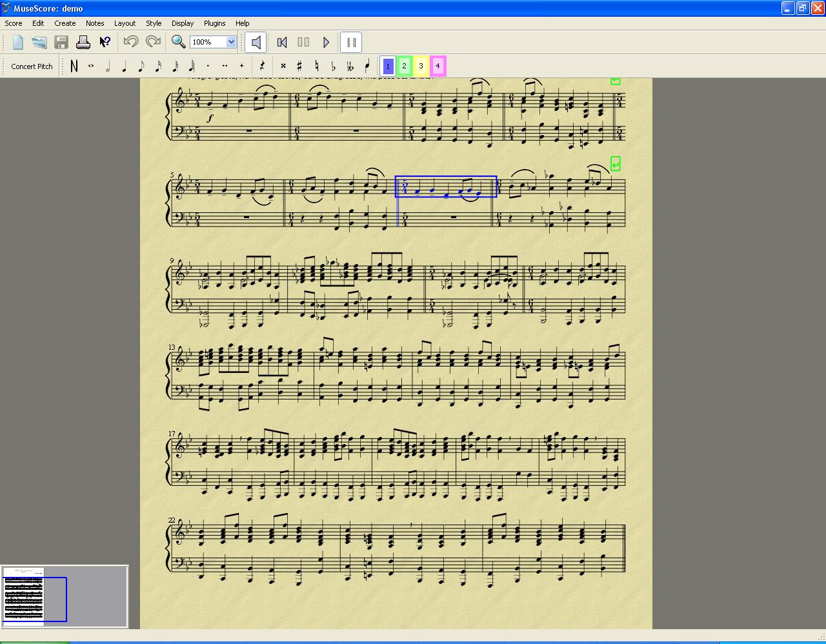This screenshot has width=826, height=644.
Task: Open the Plugins menu
Action: coord(214,23)
